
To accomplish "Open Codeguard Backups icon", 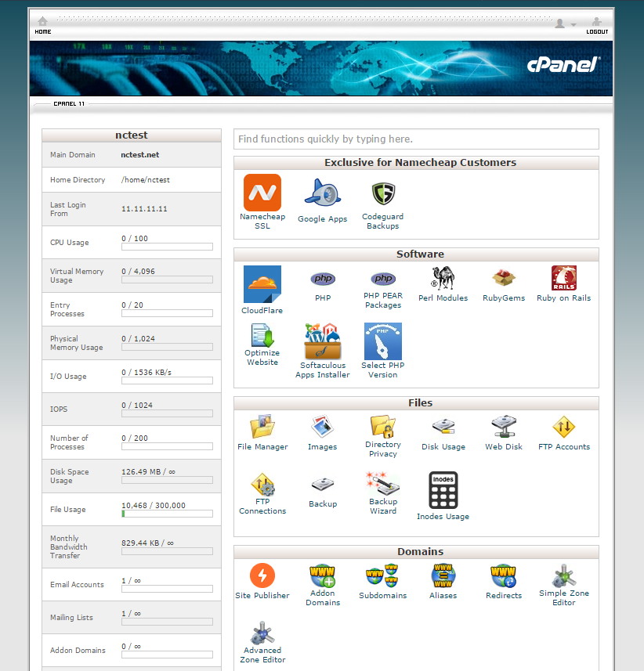I will click(383, 194).
